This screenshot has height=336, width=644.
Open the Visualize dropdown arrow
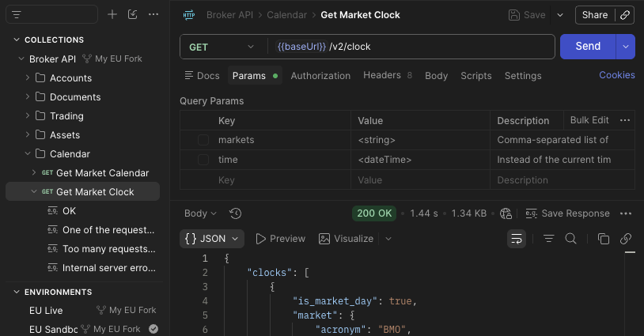pos(388,239)
